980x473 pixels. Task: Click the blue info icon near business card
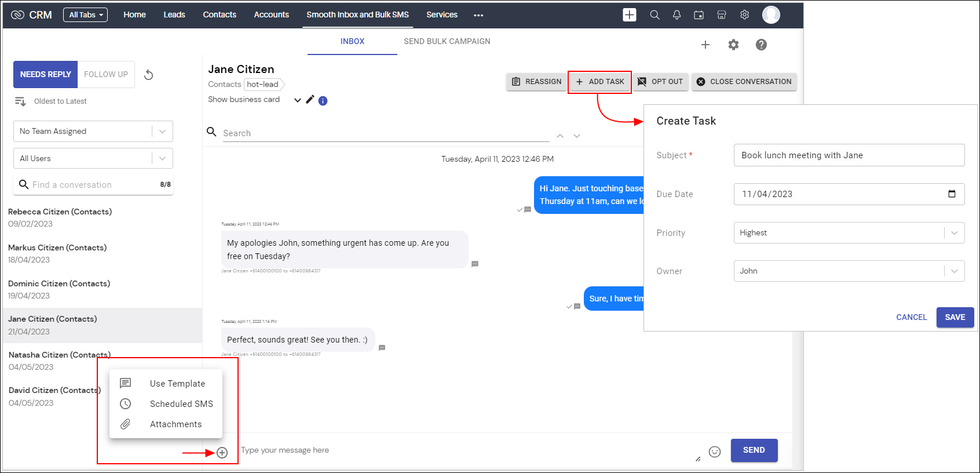point(323,101)
